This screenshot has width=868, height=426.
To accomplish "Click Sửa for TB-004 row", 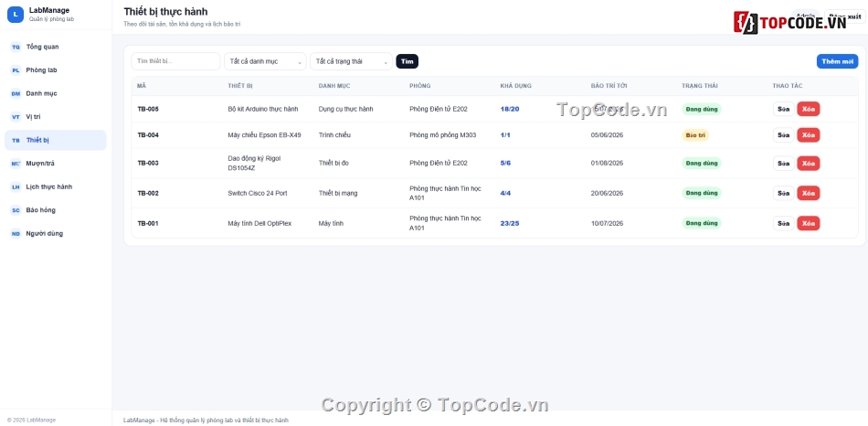I will pos(783,135).
